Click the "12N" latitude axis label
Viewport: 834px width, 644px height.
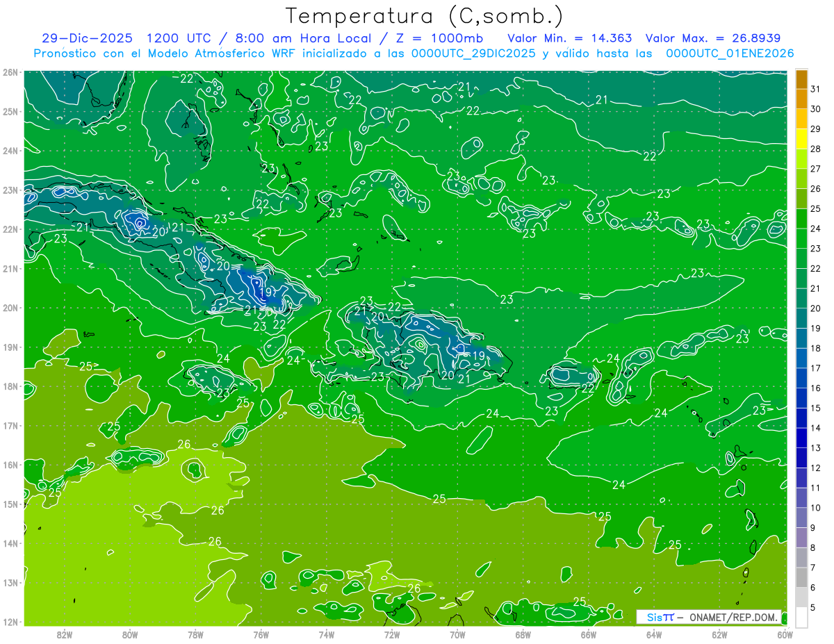tap(10, 622)
